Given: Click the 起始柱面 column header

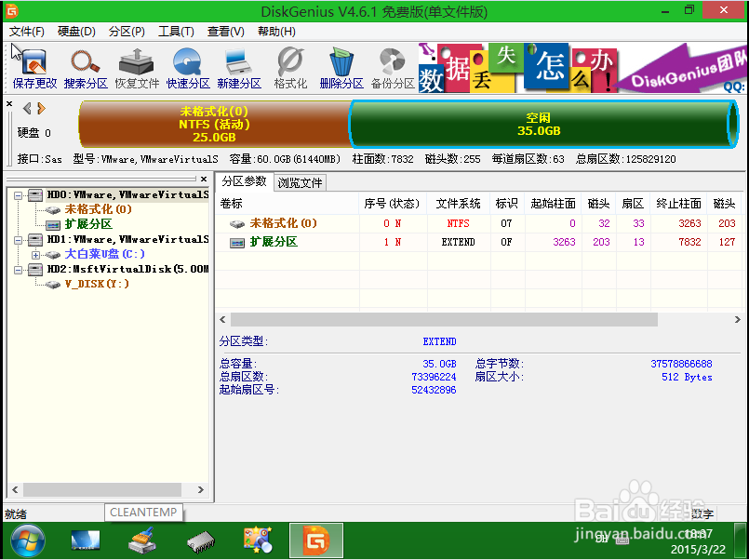Looking at the screenshot, I should tap(554, 204).
